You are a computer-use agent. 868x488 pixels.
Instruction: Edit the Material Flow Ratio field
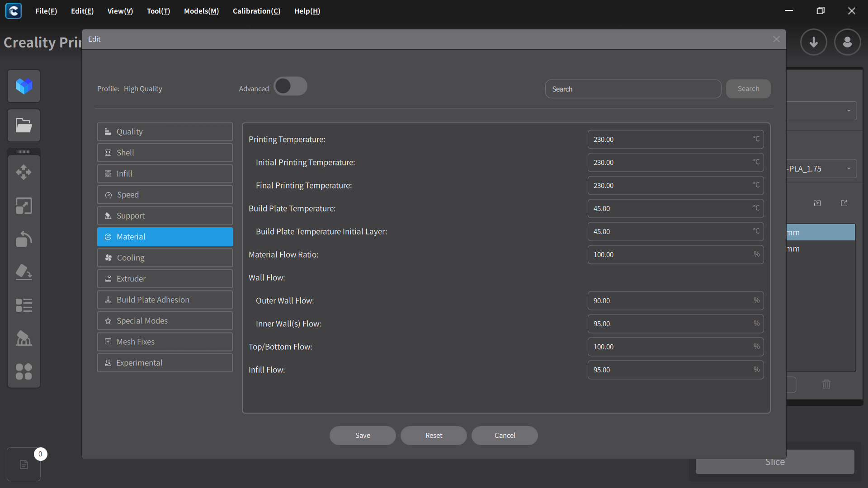675,255
